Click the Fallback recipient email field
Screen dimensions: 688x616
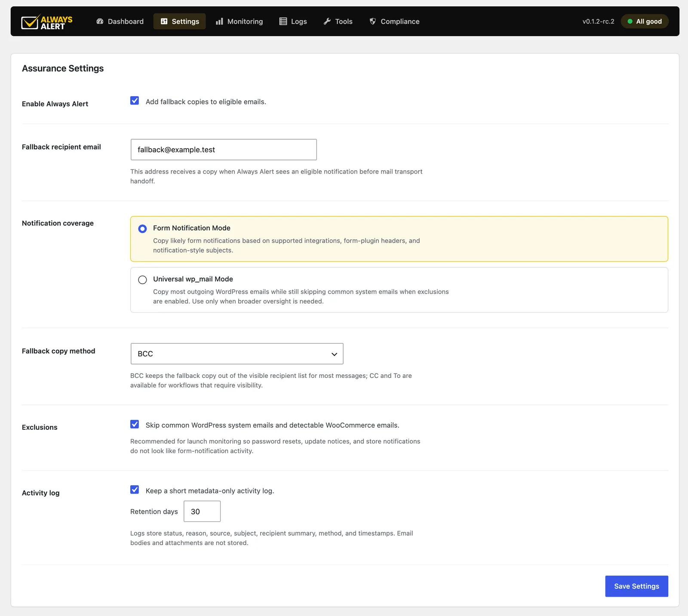(224, 150)
